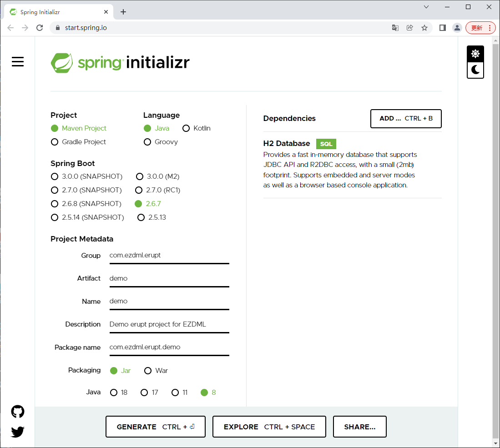This screenshot has width=500, height=448.
Task: Open the browser profile icon
Action: point(457,28)
